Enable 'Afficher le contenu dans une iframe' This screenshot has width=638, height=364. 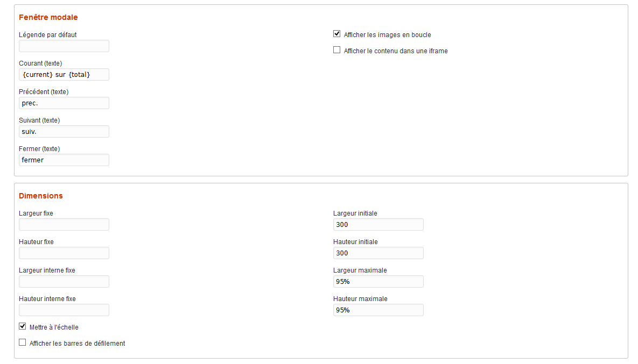click(x=337, y=50)
